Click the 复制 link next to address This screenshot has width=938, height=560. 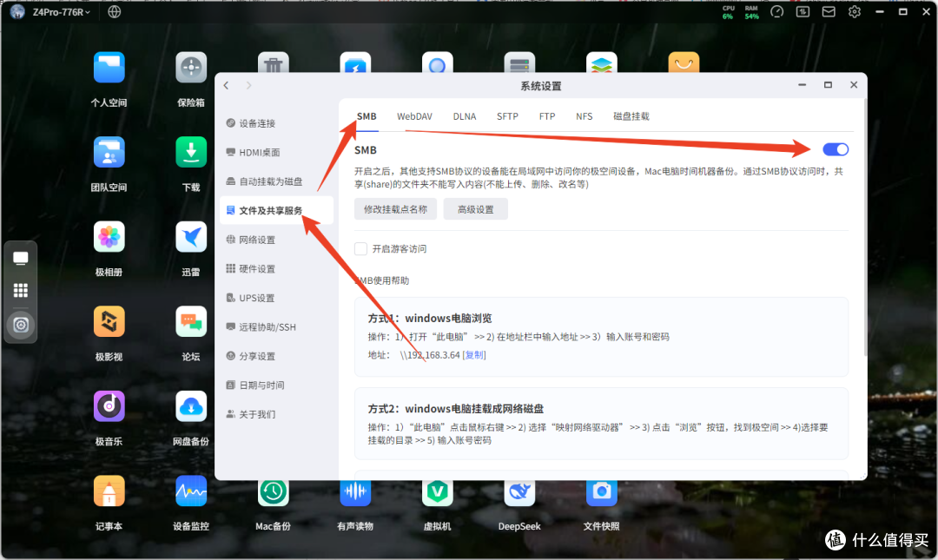coord(475,355)
